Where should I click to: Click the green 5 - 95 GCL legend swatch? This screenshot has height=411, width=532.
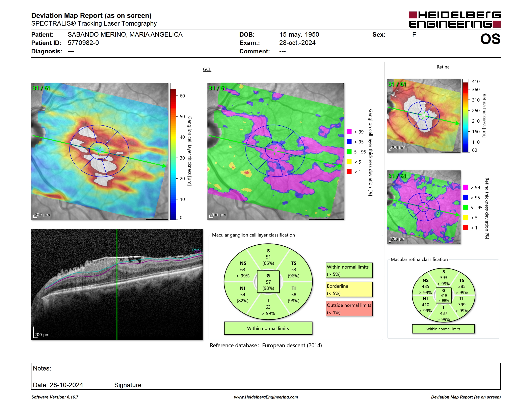tap(349, 152)
